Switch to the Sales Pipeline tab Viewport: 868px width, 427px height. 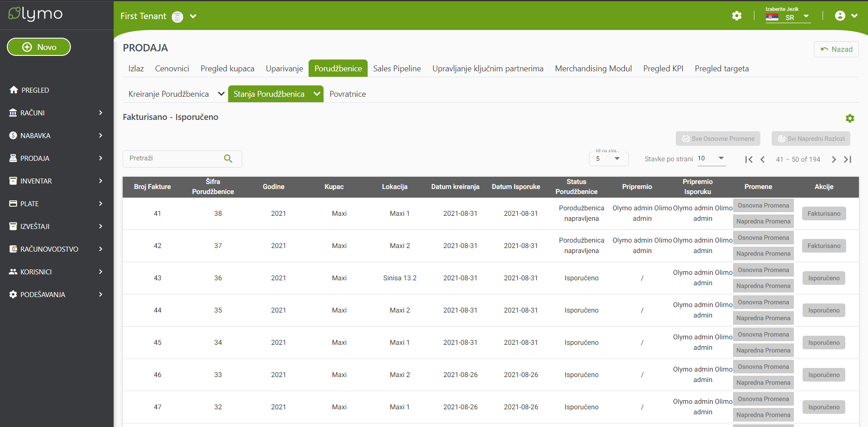397,69
